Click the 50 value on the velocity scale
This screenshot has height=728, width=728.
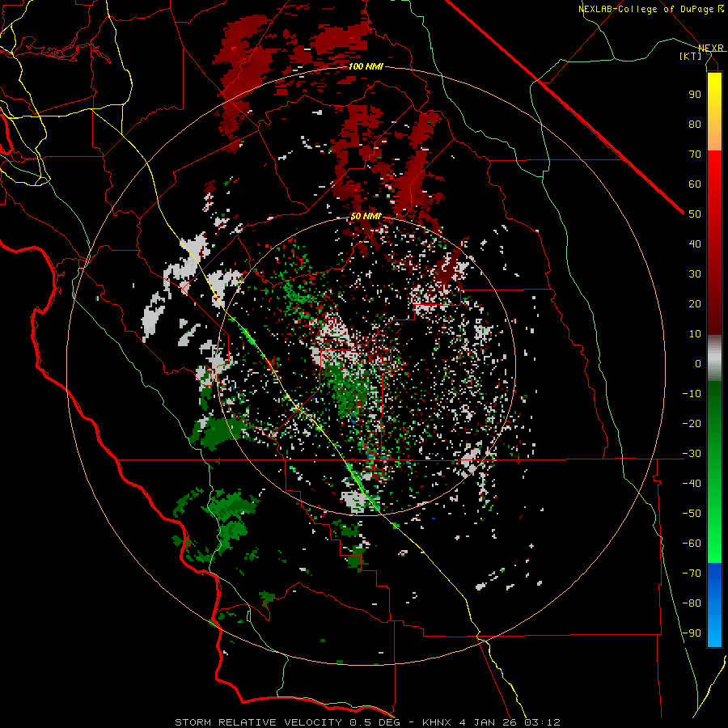pyautogui.click(x=695, y=214)
